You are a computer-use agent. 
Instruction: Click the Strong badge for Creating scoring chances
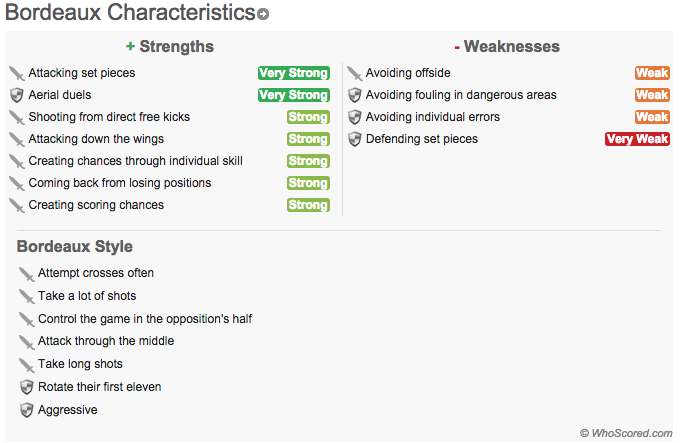click(x=308, y=205)
